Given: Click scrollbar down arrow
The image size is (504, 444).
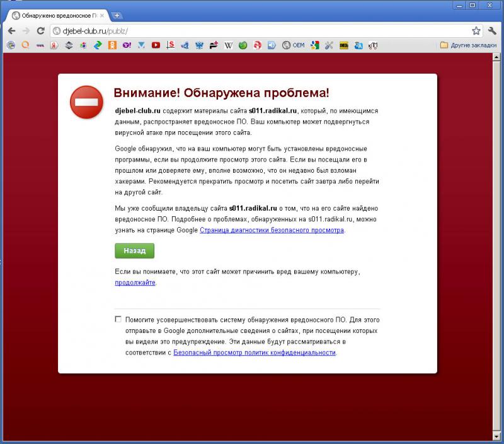Looking at the screenshot, I should (496, 436).
